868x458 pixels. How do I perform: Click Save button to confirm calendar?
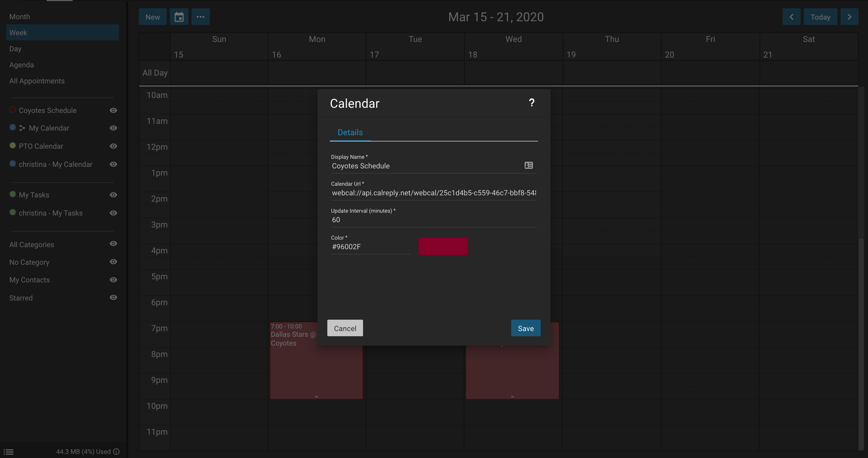(x=525, y=328)
